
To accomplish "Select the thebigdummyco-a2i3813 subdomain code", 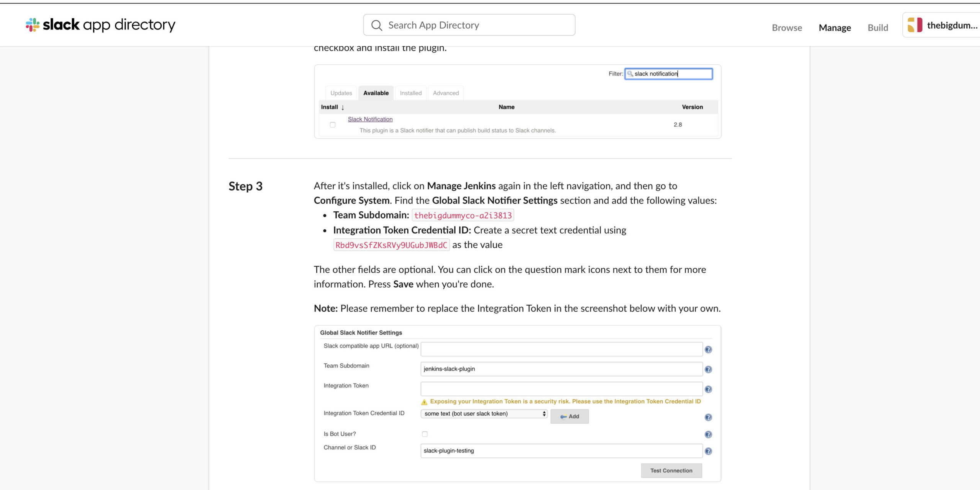I will click(463, 215).
